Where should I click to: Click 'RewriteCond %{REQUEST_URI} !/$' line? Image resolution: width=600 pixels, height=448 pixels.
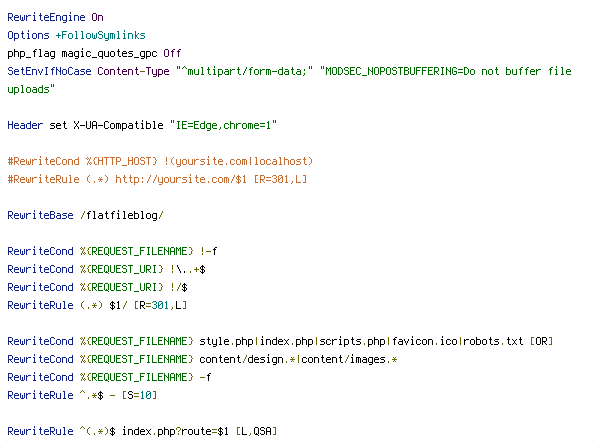(x=97, y=287)
